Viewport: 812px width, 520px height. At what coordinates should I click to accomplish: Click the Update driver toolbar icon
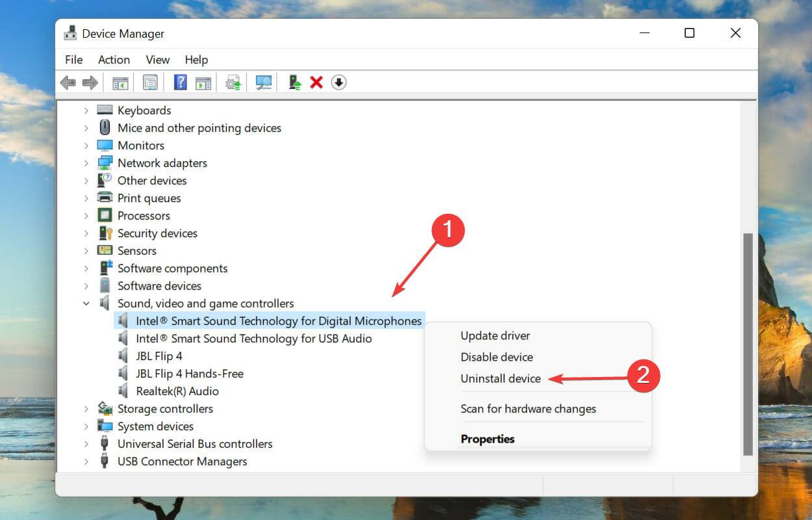coord(233,82)
